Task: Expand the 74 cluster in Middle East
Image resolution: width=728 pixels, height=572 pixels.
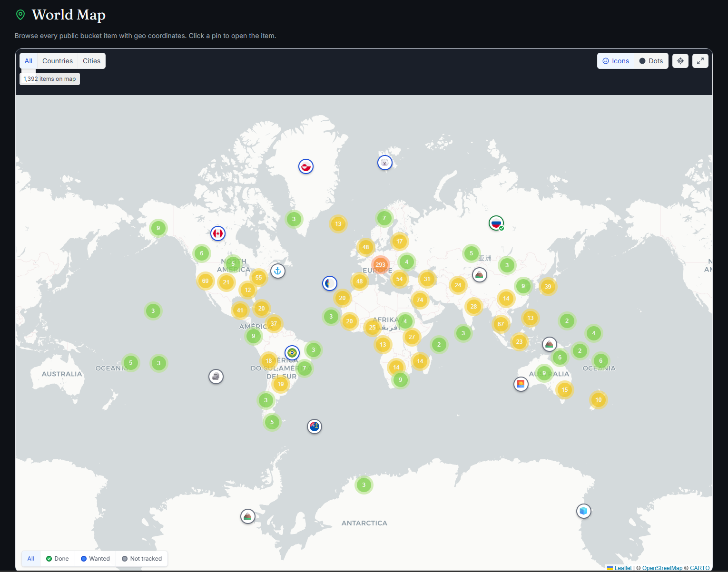Action: [x=420, y=300]
